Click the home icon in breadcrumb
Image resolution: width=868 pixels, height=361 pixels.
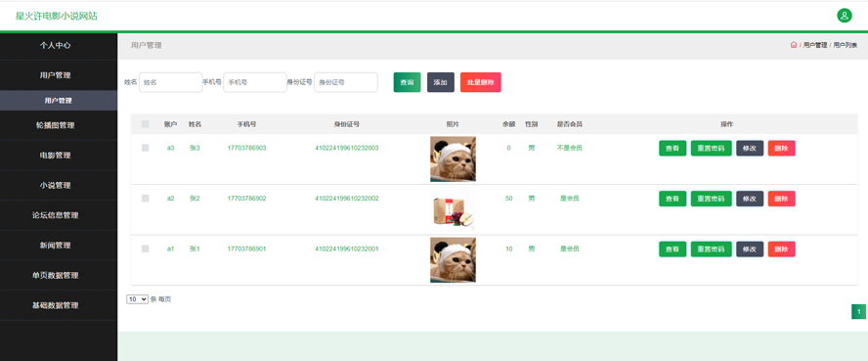(794, 45)
